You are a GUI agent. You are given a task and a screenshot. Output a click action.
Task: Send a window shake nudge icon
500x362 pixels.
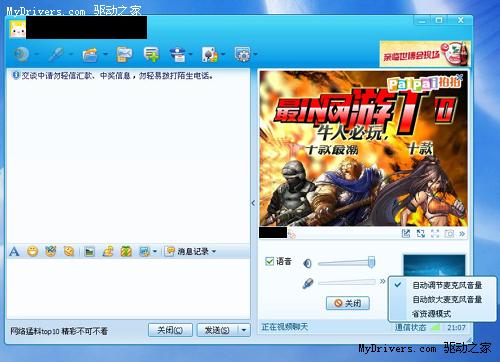point(69,251)
